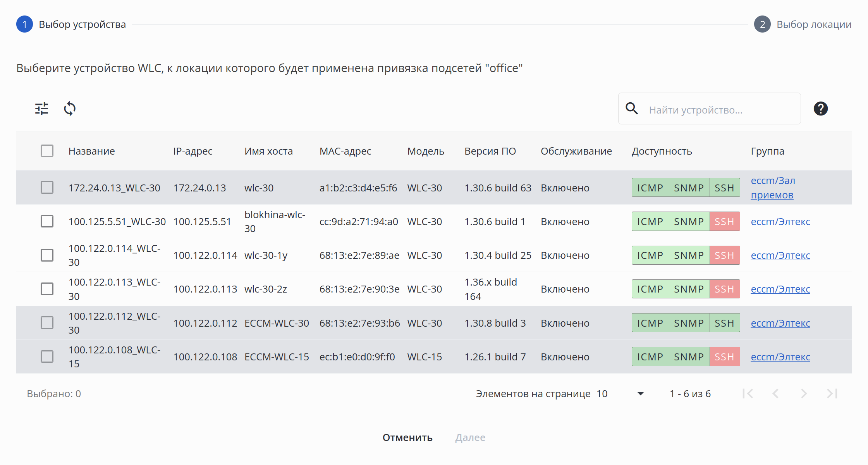Check the 172.24.0.13_WLC-30 device checkbox
Viewport: 868px width, 465px height.
[47, 188]
